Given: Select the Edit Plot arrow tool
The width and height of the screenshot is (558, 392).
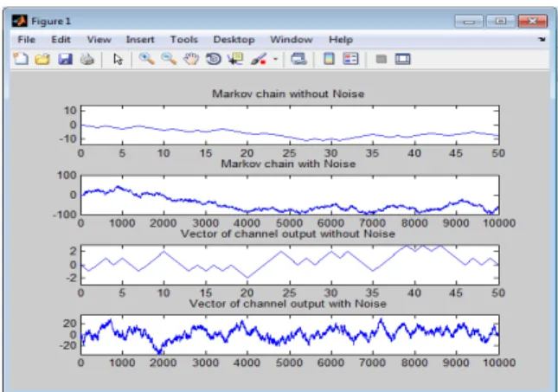Looking at the screenshot, I should (x=118, y=59).
